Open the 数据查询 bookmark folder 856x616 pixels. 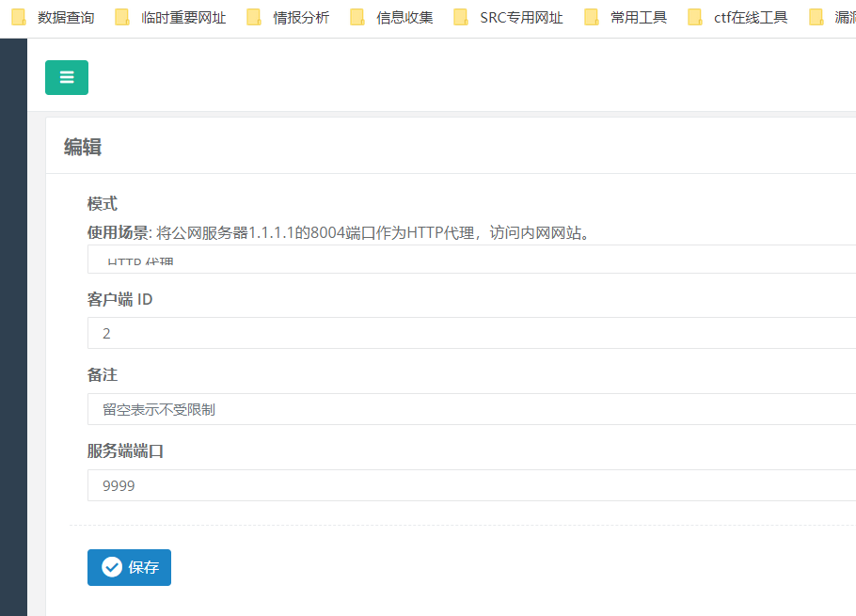click(x=54, y=17)
